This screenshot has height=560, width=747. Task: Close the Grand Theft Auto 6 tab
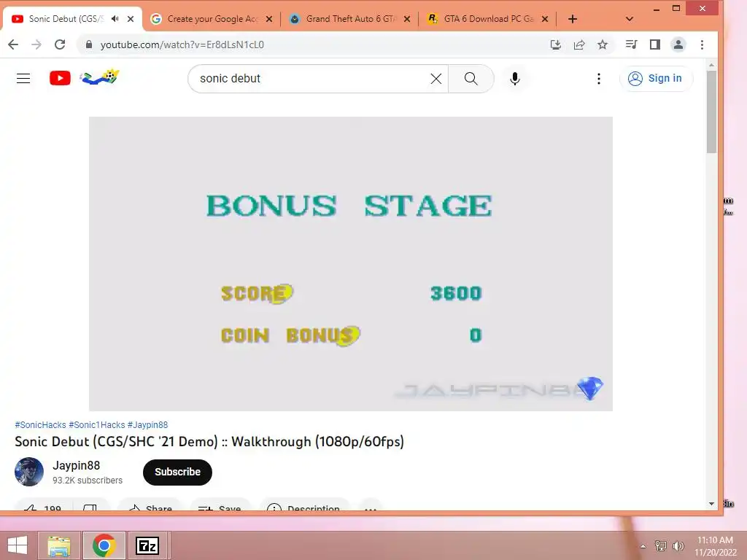pyautogui.click(x=407, y=19)
